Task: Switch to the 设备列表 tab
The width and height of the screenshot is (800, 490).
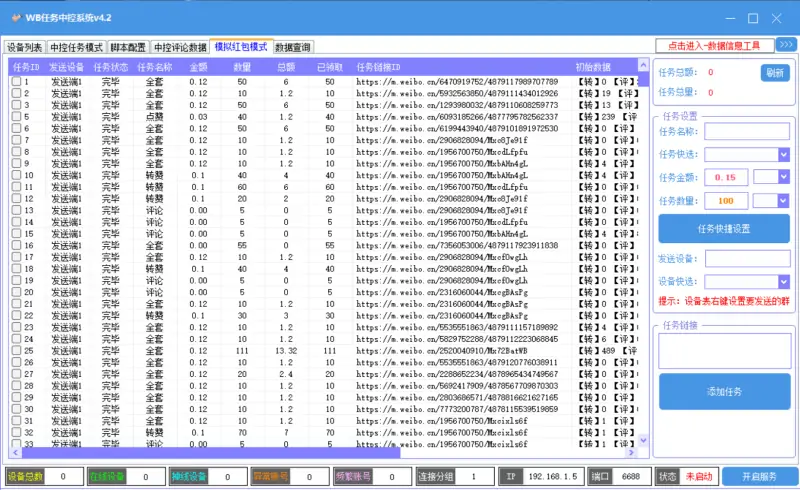Action: [25, 47]
